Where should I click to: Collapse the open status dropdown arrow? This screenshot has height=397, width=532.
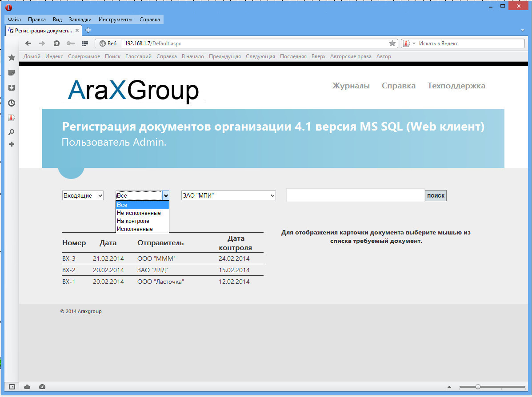pos(166,196)
